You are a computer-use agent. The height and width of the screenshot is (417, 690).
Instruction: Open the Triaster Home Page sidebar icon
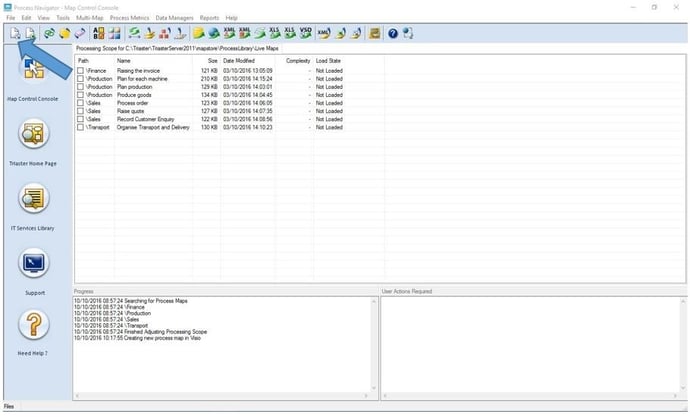tap(33, 134)
